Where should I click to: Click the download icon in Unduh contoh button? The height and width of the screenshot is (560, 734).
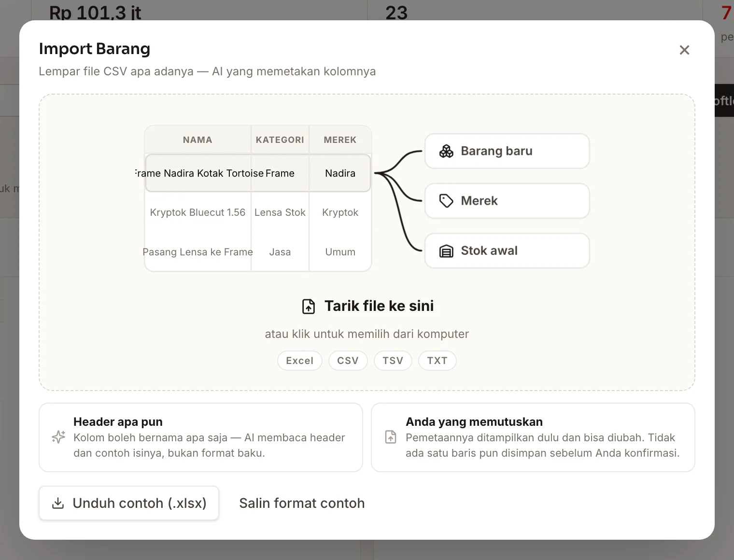coord(58,503)
